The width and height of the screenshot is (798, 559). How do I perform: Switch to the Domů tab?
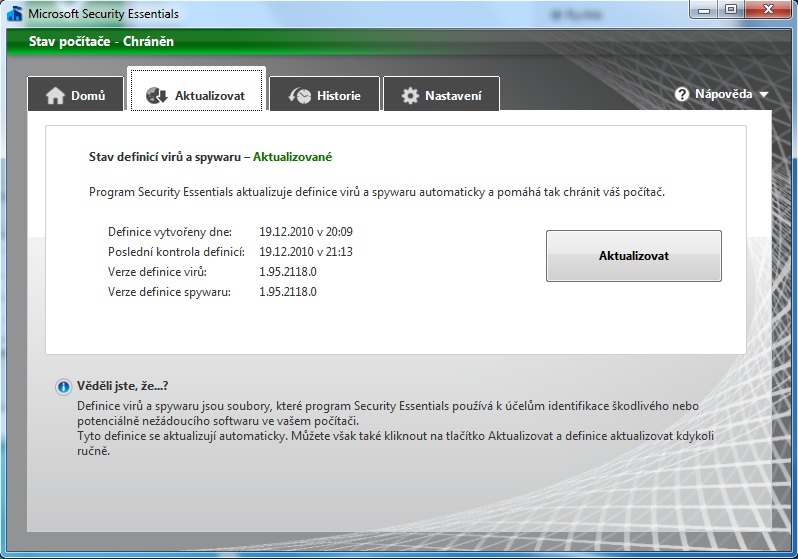76,94
